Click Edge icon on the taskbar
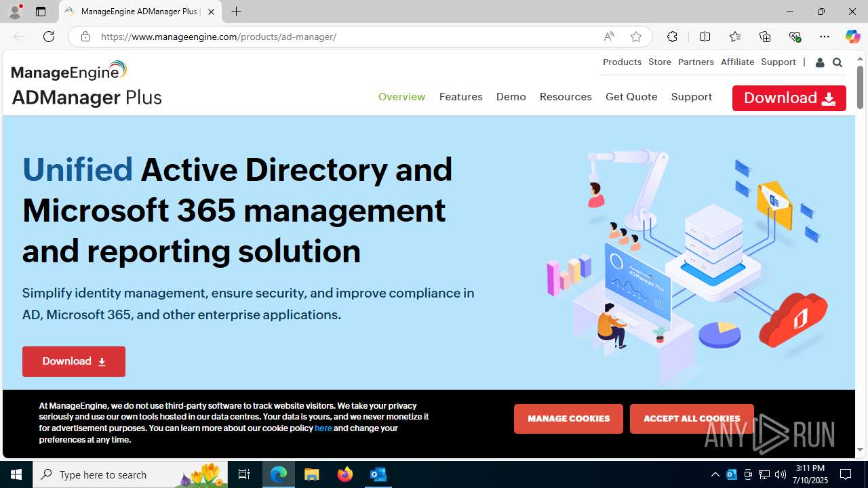The image size is (868, 488). (279, 474)
